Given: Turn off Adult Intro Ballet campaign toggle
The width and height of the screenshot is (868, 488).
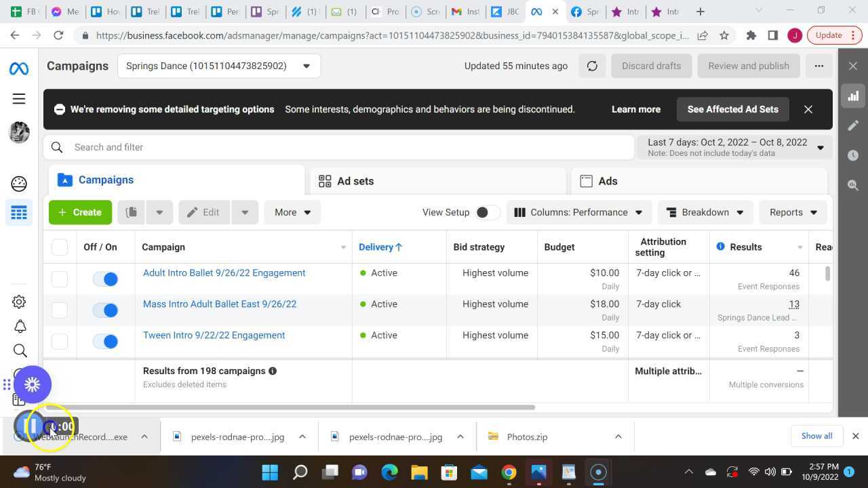Looking at the screenshot, I should pyautogui.click(x=106, y=279).
